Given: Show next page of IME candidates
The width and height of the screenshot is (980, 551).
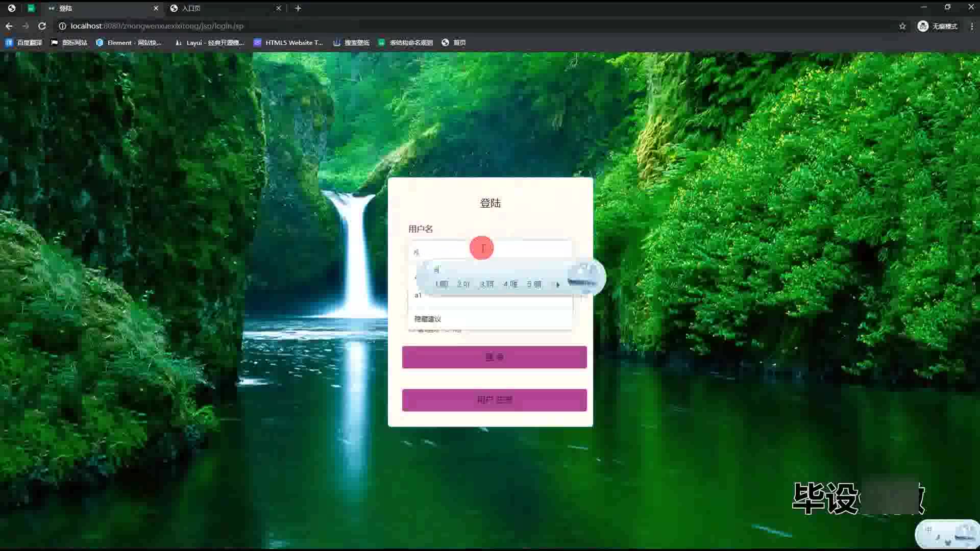Looking at the screenshot, I should pyautogui.click(x=558, y=285).
